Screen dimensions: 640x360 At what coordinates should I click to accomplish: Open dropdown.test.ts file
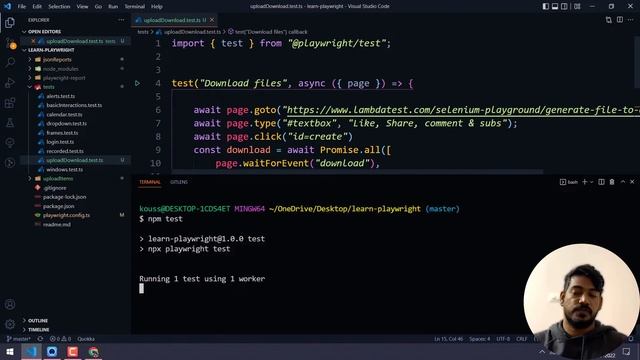(67, 124)
